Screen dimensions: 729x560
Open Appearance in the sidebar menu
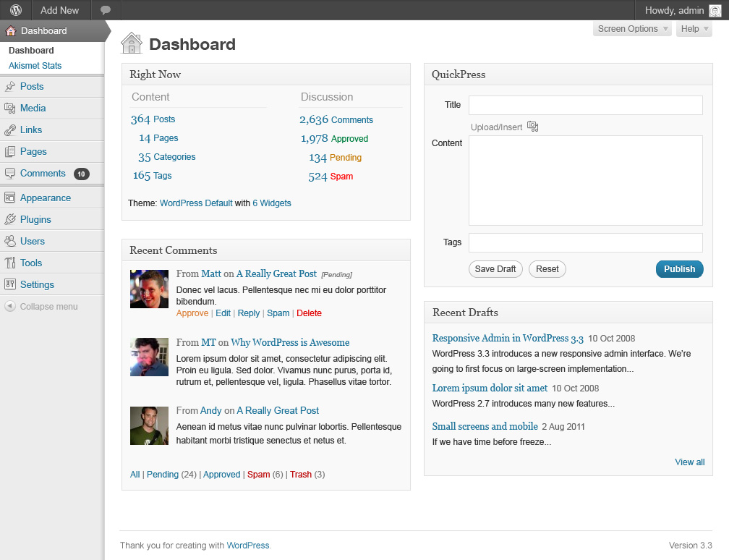(x=45, y=198)
